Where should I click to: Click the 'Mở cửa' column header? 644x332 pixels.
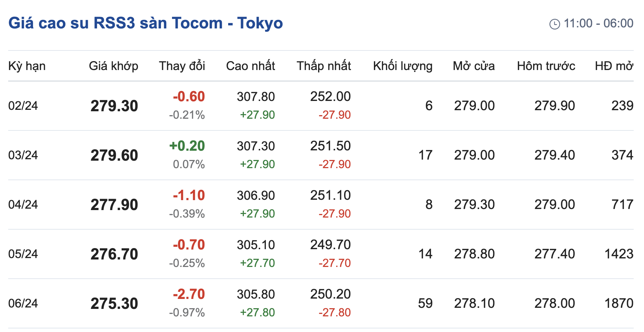pyautogui.click(x=473, y=66)
